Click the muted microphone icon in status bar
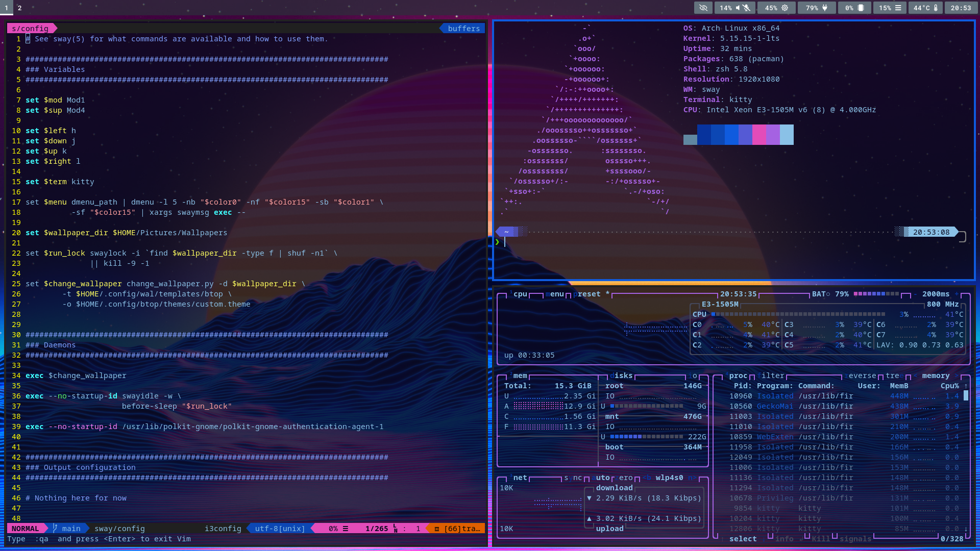This screenshot has height=551, width=980. click(746, 8)
